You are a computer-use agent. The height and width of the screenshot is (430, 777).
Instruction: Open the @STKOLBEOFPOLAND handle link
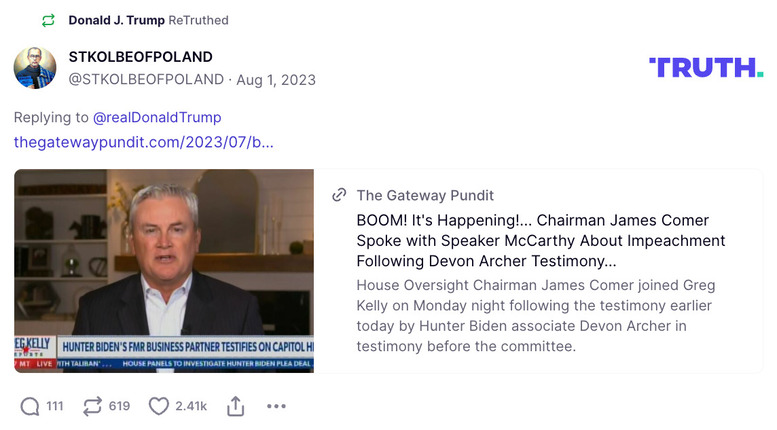145,79
